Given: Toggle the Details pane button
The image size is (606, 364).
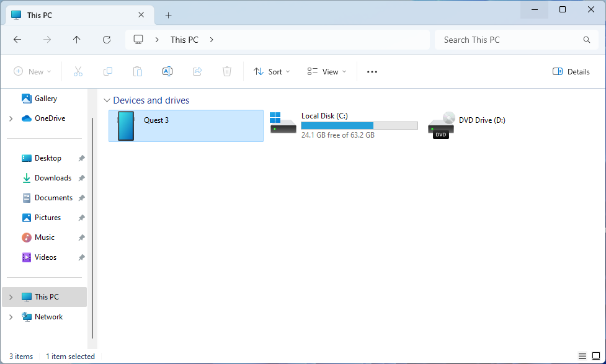Looking at the screenshot, I should pos(571,72).
